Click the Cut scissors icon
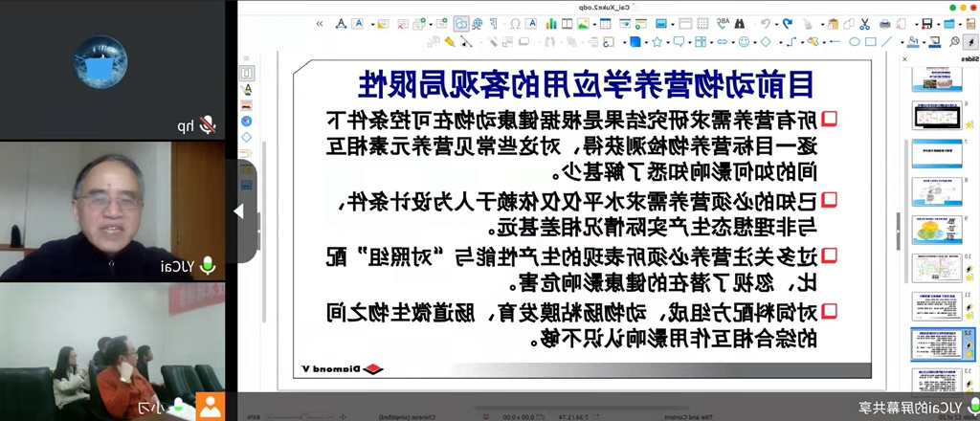 864,24
